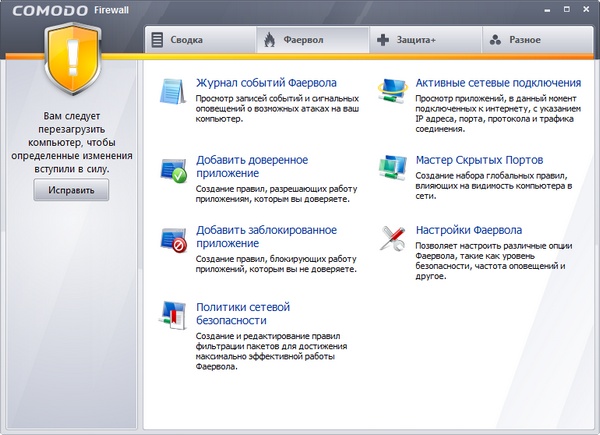The image size is (600, 435).
Task: Open the Активные сетевые подключения link
Action: click(x=497, y=83)
